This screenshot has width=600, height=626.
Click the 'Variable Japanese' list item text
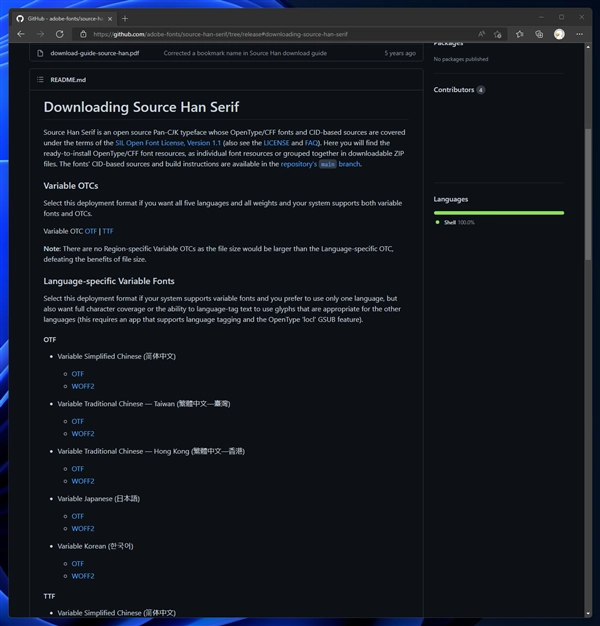point(99,499)
